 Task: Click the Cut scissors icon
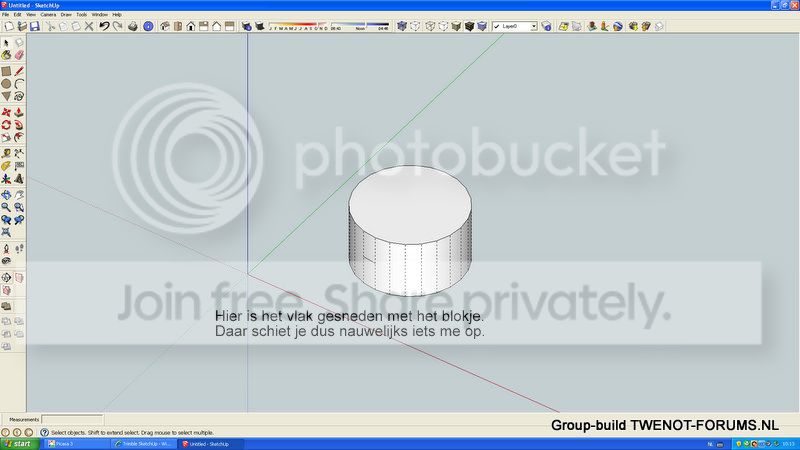[51, 26]
